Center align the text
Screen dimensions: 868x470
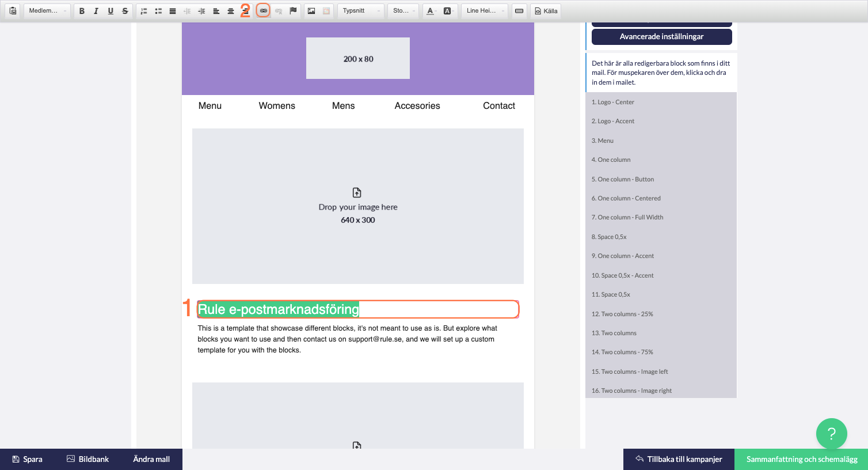point(231,11)
